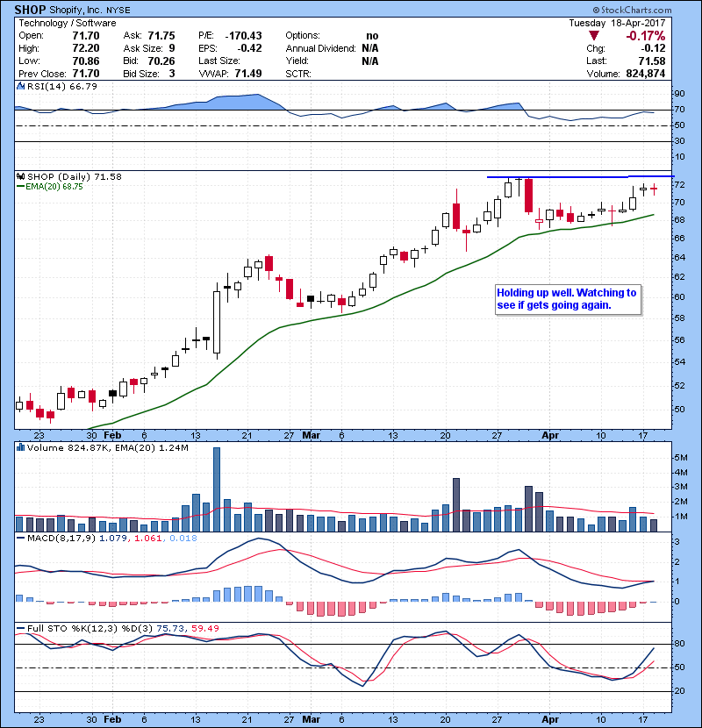
Task: Click the StockCharts.com credit text
Action: pos(633,10)
